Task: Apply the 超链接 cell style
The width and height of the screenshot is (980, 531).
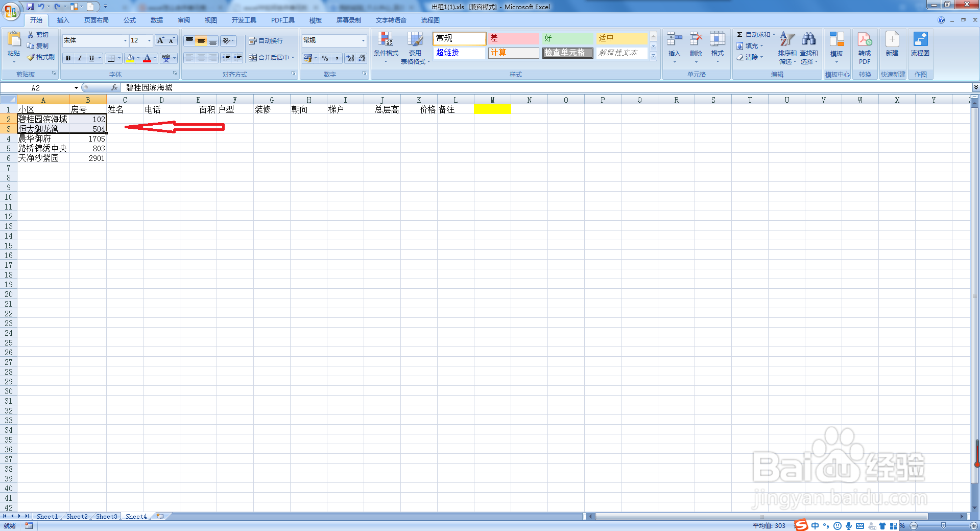Action: 459,53
